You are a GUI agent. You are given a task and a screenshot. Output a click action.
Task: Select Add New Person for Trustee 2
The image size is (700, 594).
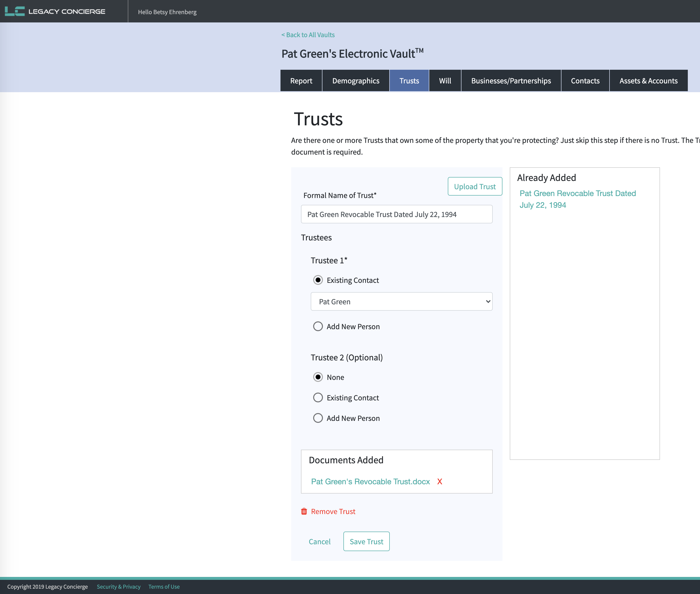click(318, 418)
